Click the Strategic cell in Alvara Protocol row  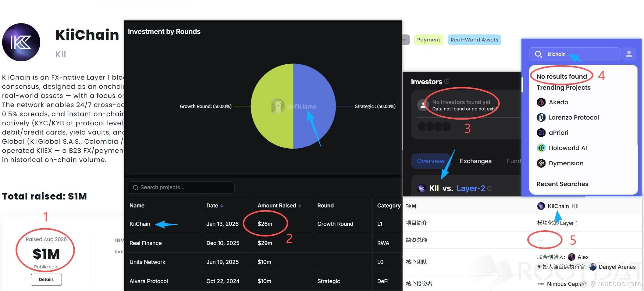point(329,281)
